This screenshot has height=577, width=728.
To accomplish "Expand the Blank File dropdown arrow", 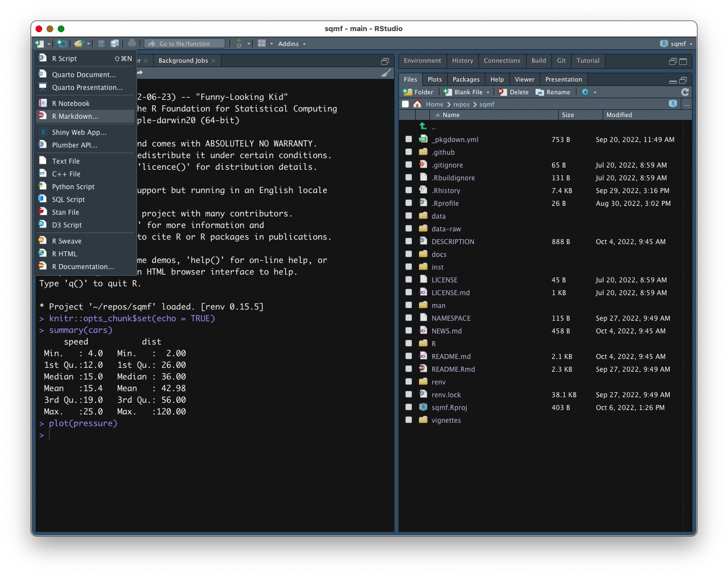I will pyautogui.click(x=488, y=93).
